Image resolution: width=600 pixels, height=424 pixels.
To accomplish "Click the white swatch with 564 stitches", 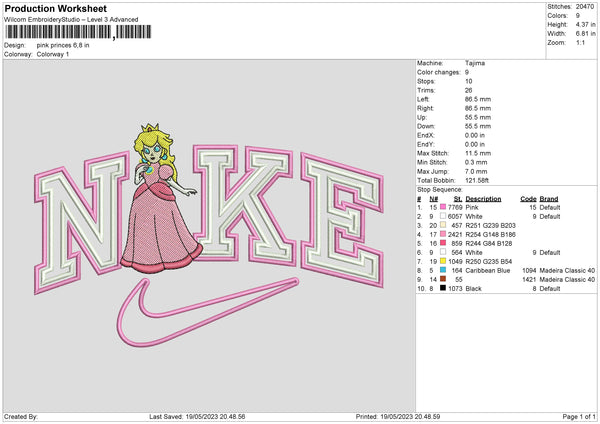I will point(443,252).
